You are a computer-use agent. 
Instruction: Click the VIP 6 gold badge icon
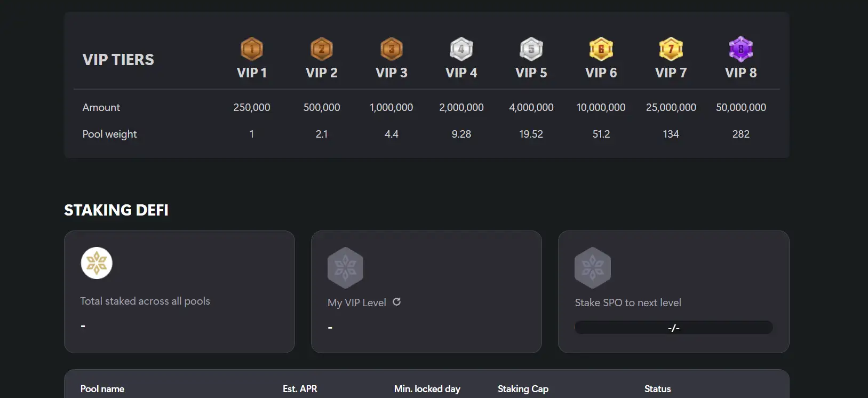click(601, 49)
